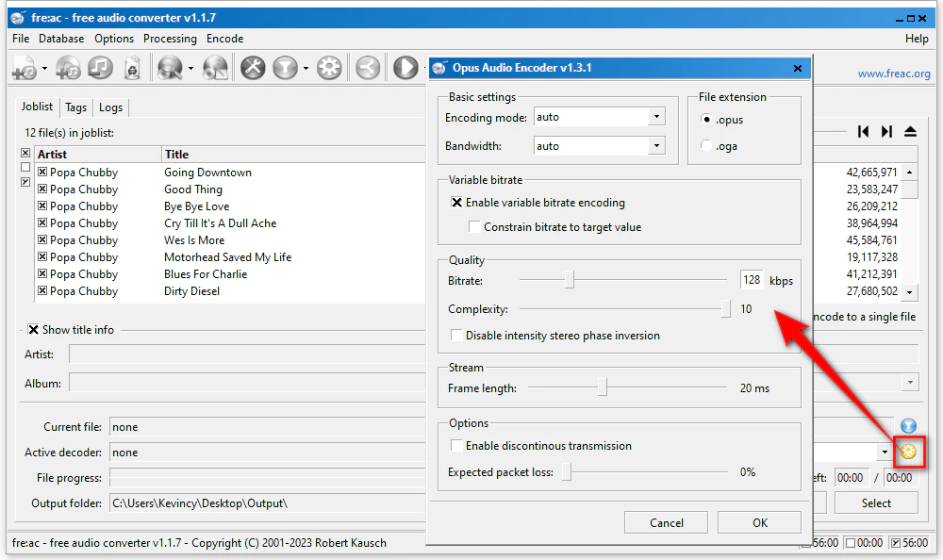Open the Encoding mode dropdown
This screenshot has height=560, width=943.
(656, 118)
